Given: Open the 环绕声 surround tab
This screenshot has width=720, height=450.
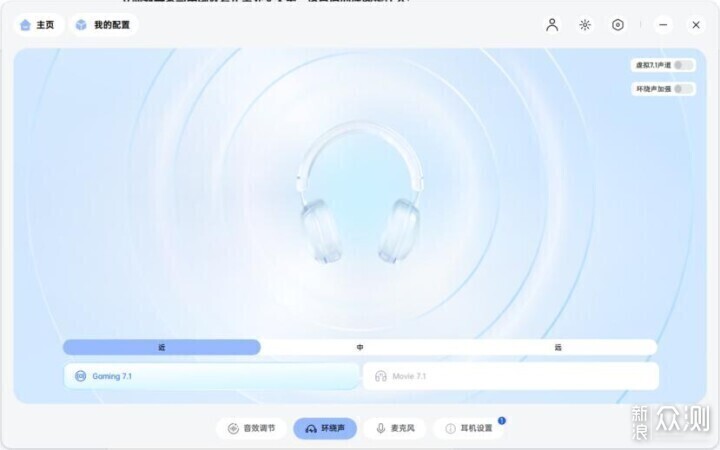Looking at the screenshot, I should pyautogui.click(x=325, y=428).
